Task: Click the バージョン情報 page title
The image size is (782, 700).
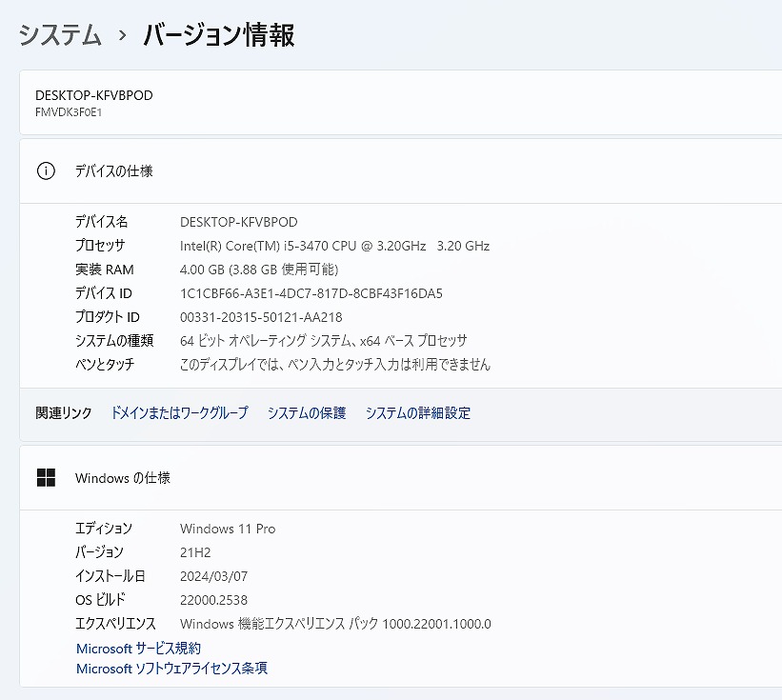Action: pyautogui.click(x=218, y=35)
